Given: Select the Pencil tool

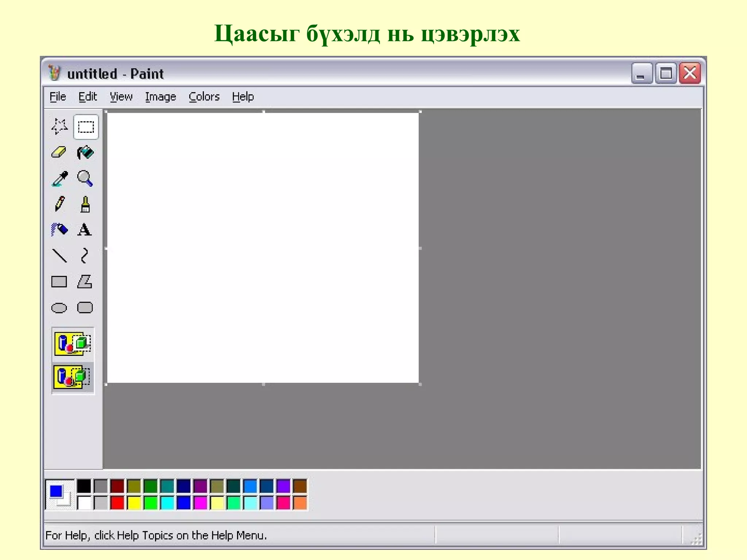Looking at the screenshot, I should click(x=59, y=204).
